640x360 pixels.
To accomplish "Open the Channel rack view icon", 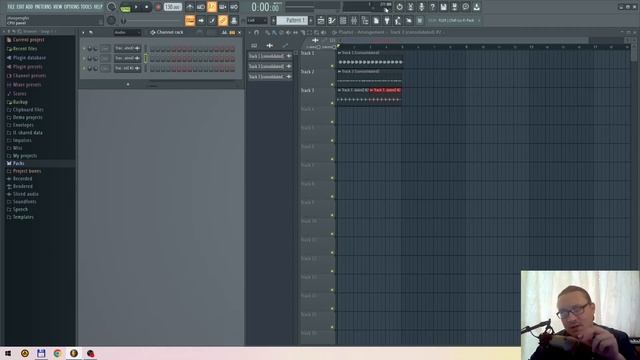I will (x=343, y=20).
